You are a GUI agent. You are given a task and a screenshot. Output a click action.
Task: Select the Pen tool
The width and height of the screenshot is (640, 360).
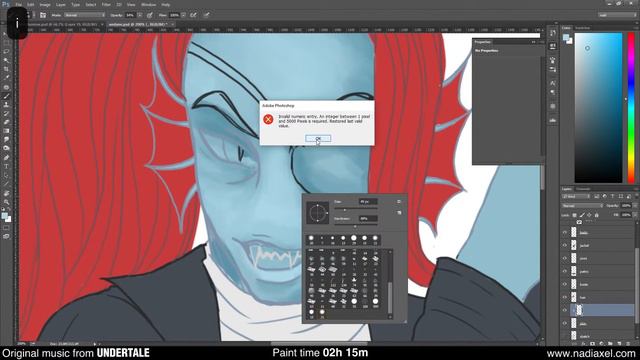point(6,158)
